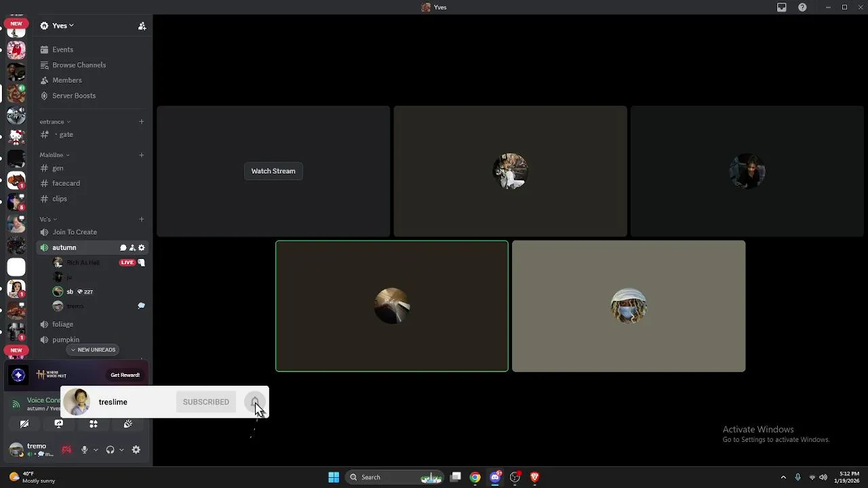Open the facecard text channel
The width and height of the screenshot is (868, 488).
coord(93,183)
